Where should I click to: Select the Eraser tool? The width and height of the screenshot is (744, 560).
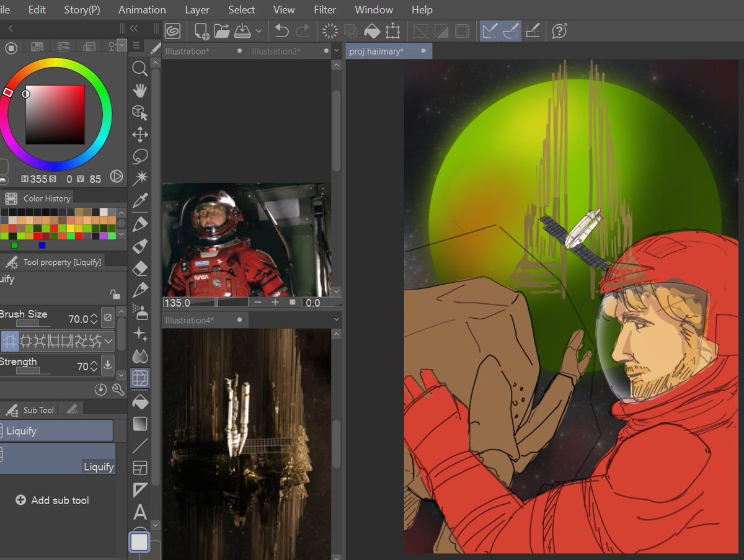pyautogui.click(x=140, y=268)
